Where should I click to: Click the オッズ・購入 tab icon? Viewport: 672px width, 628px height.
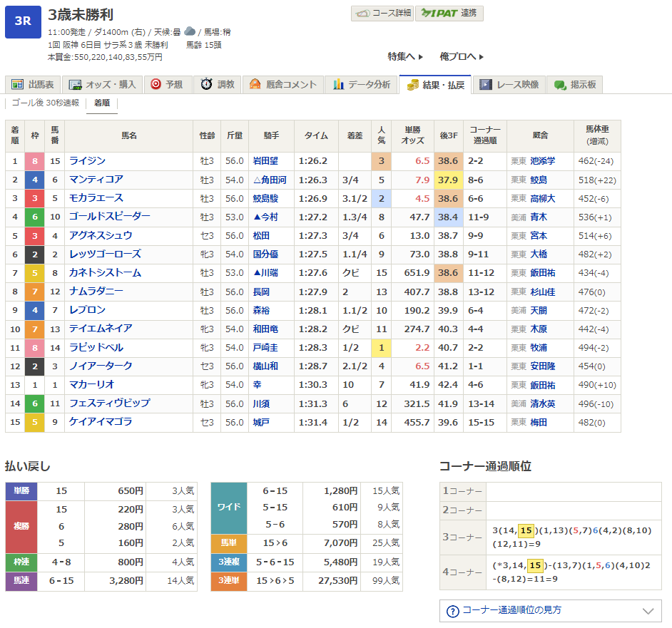tap(74, 85)
